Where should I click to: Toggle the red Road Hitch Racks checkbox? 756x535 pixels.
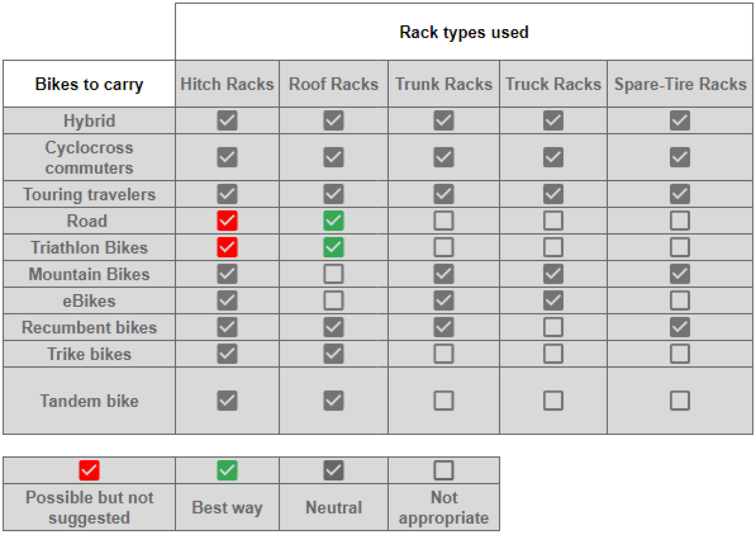click(x=227, y=221)
